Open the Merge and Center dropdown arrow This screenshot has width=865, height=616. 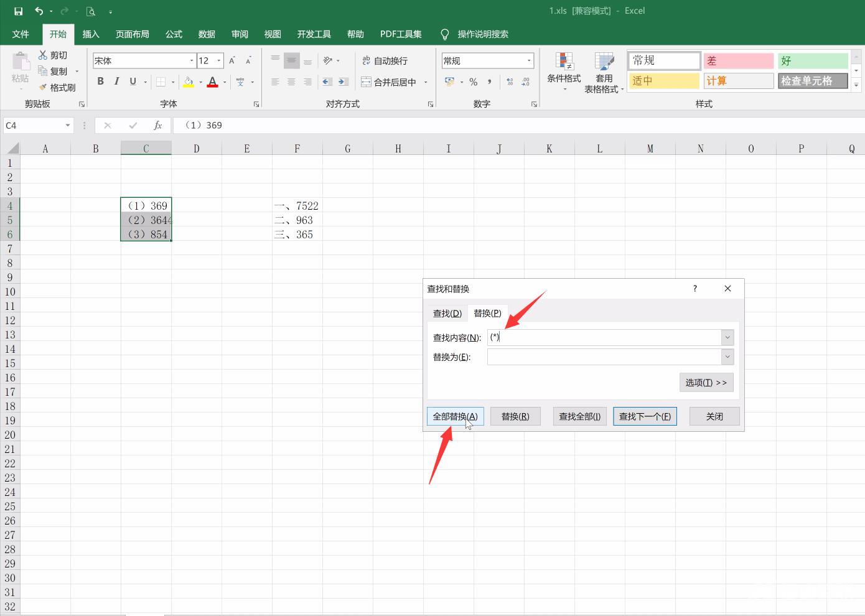pyautogui.click(x=426, y=82)
